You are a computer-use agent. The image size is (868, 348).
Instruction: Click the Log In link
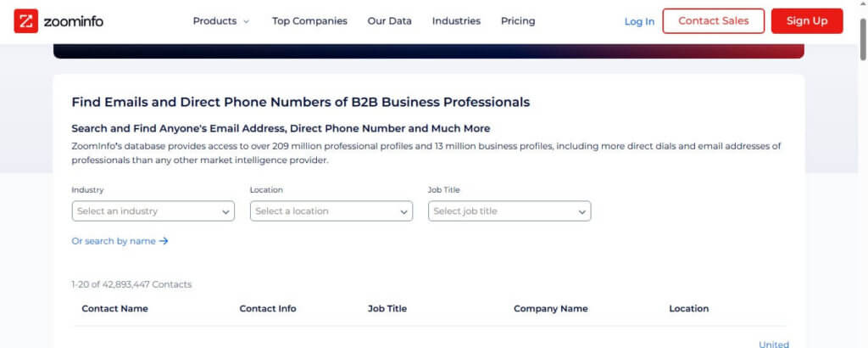tap(639, 21)
